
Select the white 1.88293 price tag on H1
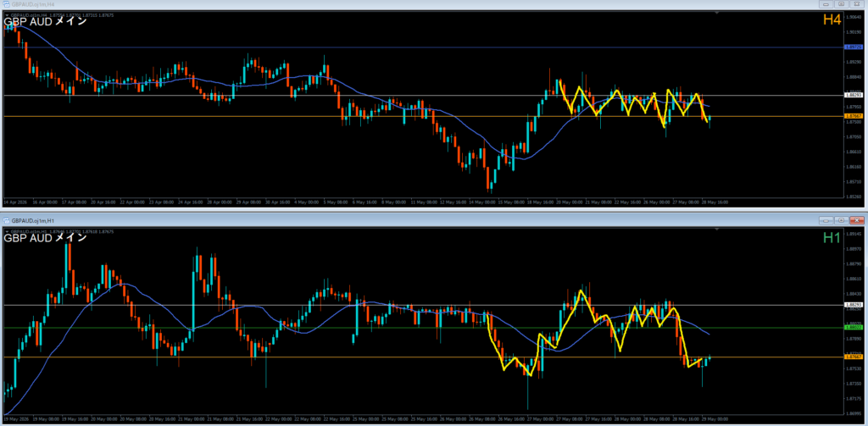tap(852, 305)
